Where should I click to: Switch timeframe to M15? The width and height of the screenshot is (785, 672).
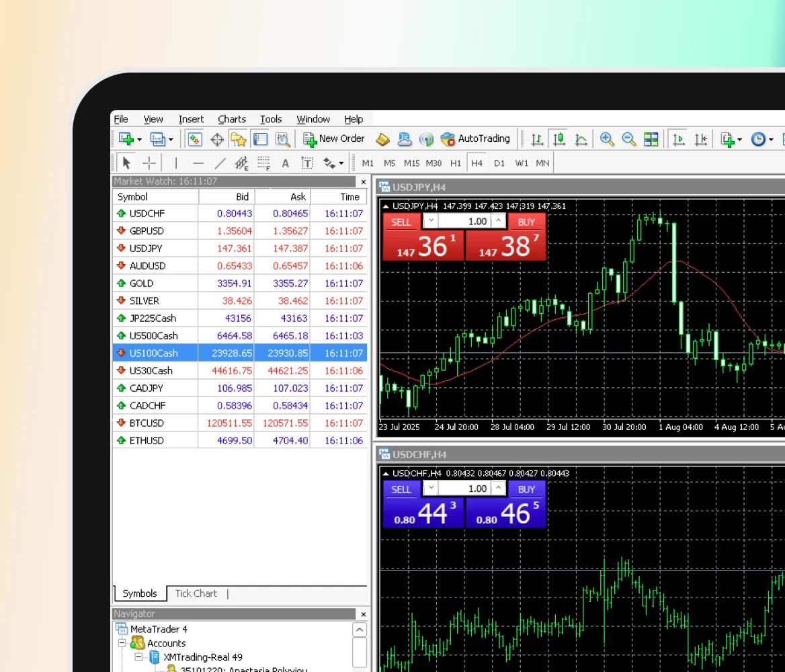click(411, 163)
